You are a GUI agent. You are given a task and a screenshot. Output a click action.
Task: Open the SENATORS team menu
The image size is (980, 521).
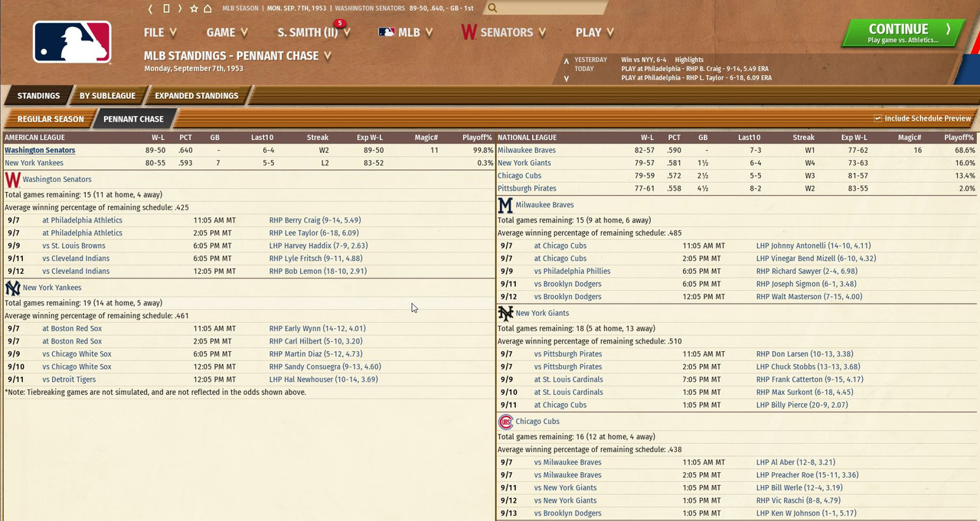coord(503,32)
